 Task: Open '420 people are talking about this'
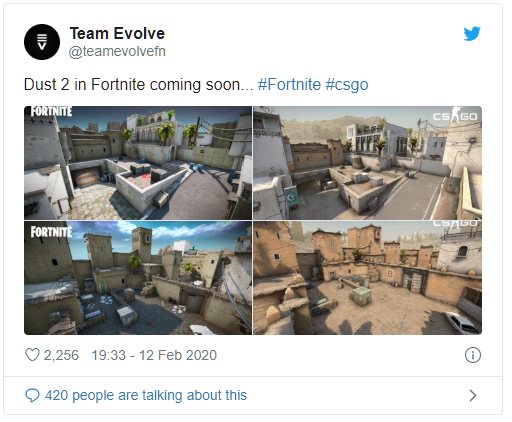146,395
